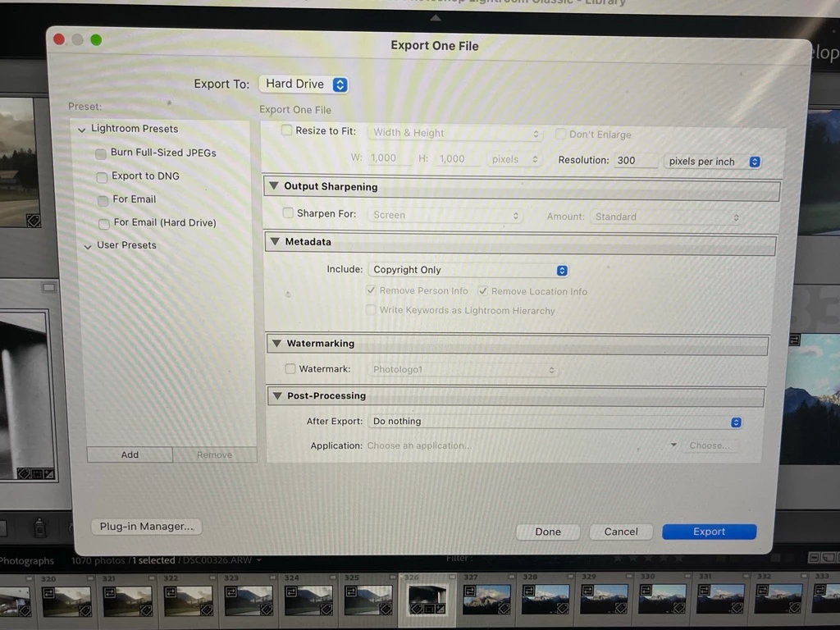Collapse the User Presets group
The image size is (840, 630).
[88, 246]
